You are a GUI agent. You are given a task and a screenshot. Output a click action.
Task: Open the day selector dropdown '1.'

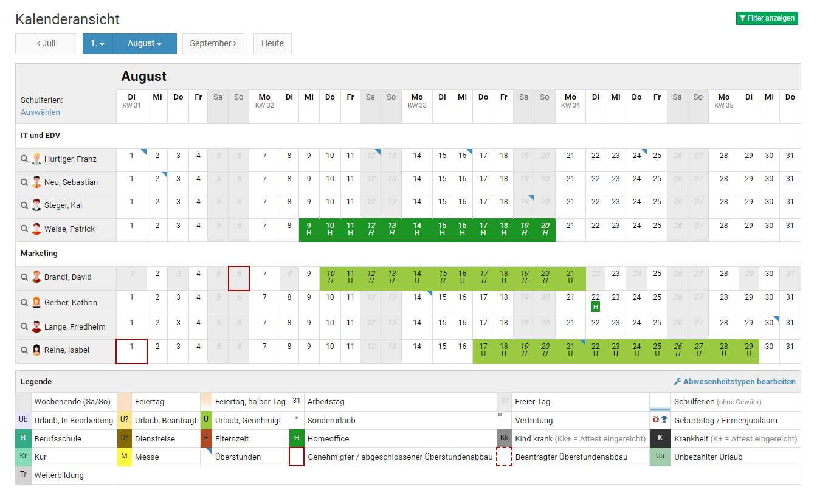click(x=97, y=44)
